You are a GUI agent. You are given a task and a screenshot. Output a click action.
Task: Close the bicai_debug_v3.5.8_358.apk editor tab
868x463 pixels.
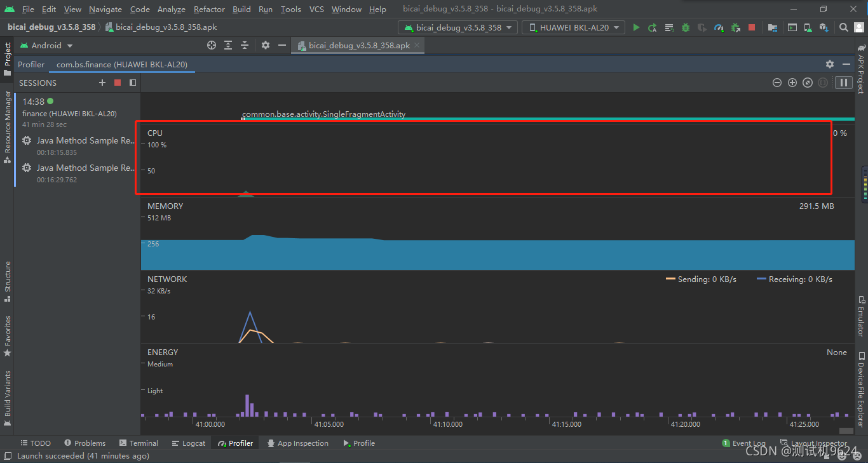pyautogui.click(x=417, y=46)
